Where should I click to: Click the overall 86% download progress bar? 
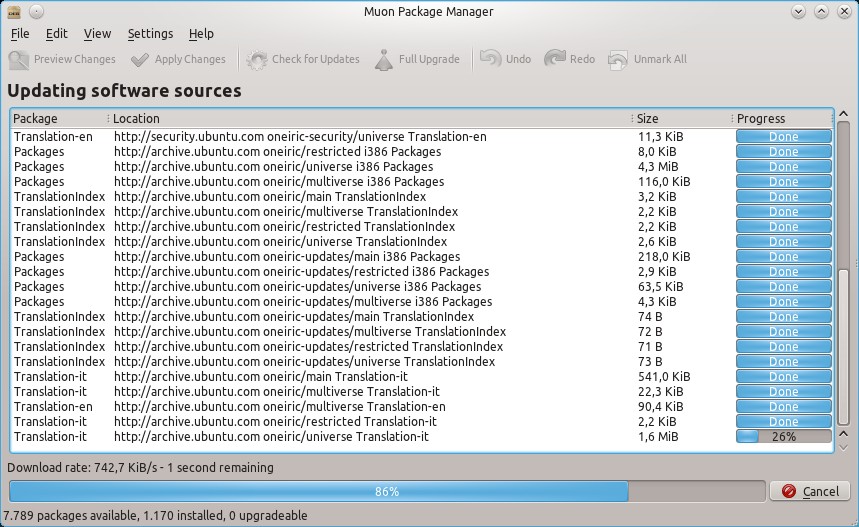(386, 491)
